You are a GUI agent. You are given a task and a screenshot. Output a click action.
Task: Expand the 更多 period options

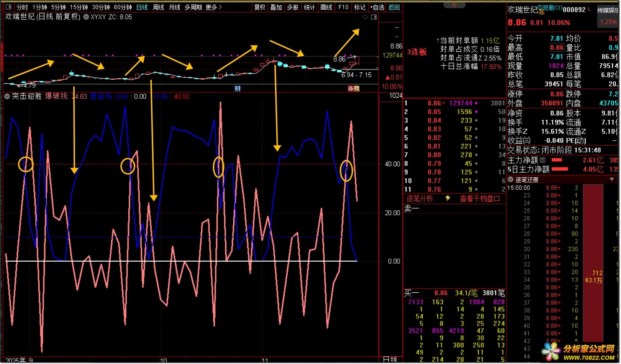pyautogui.click(x=213, y=7)
